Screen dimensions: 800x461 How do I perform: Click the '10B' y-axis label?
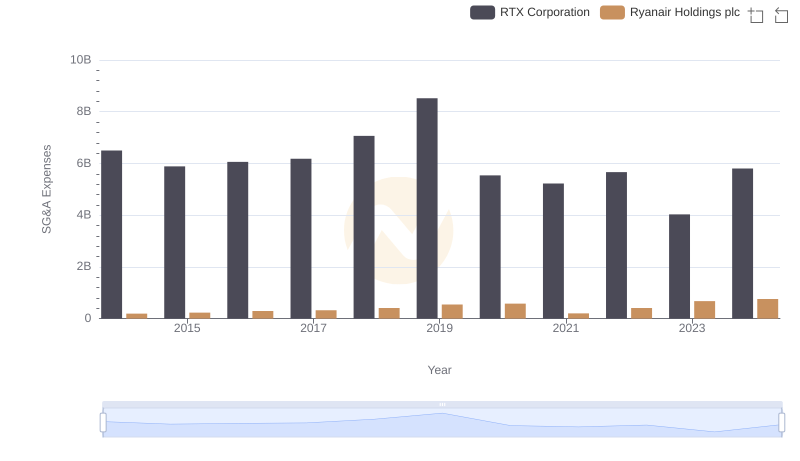[81, 60]
